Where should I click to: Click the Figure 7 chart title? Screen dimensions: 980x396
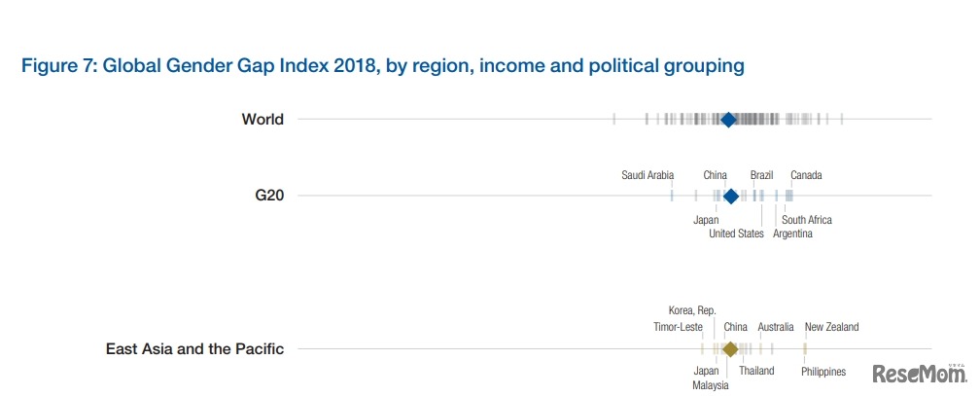pyautogui.click(x=383, y=66)
